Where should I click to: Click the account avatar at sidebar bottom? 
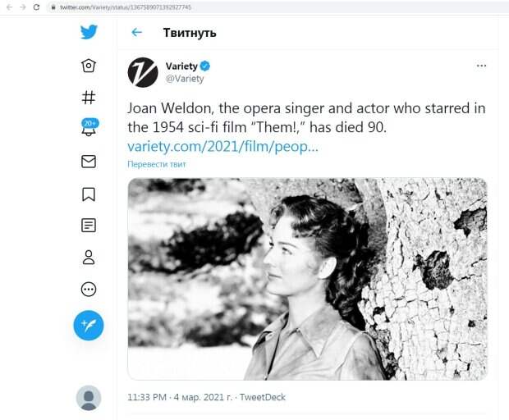[89, 398]
